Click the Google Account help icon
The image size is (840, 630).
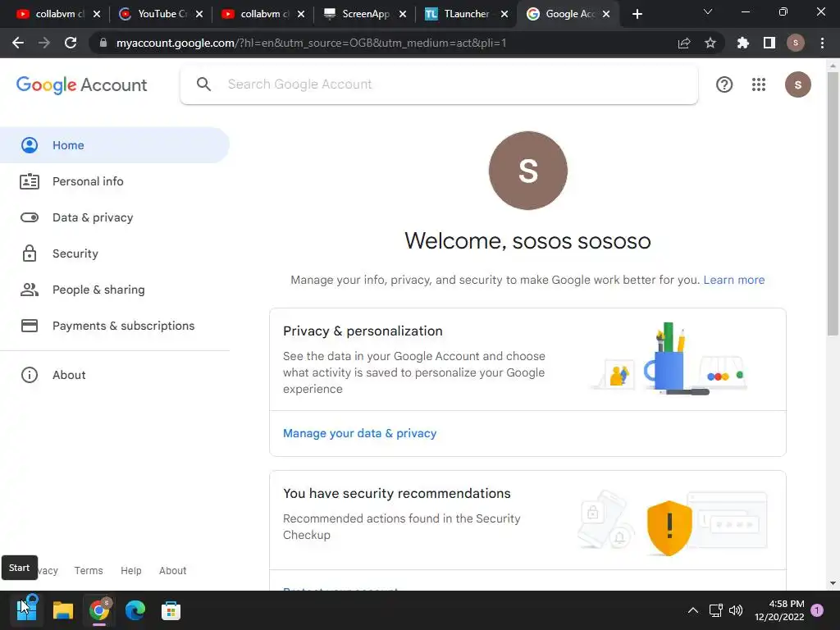[724, 84]
